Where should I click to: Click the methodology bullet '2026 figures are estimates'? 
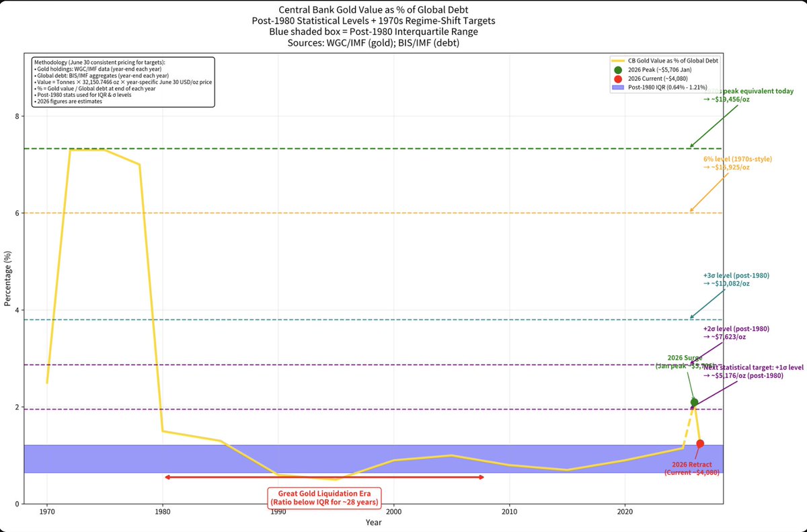pyautogui.click(x=67, y=102)
